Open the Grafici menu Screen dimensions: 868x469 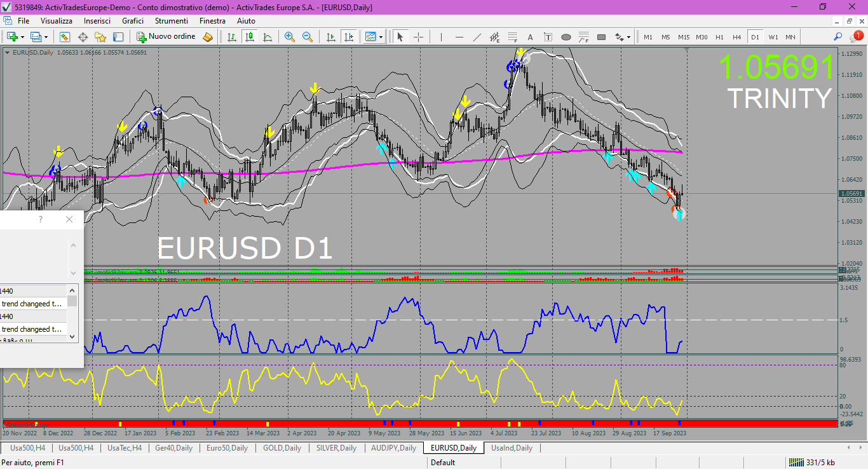pos(133,21)
